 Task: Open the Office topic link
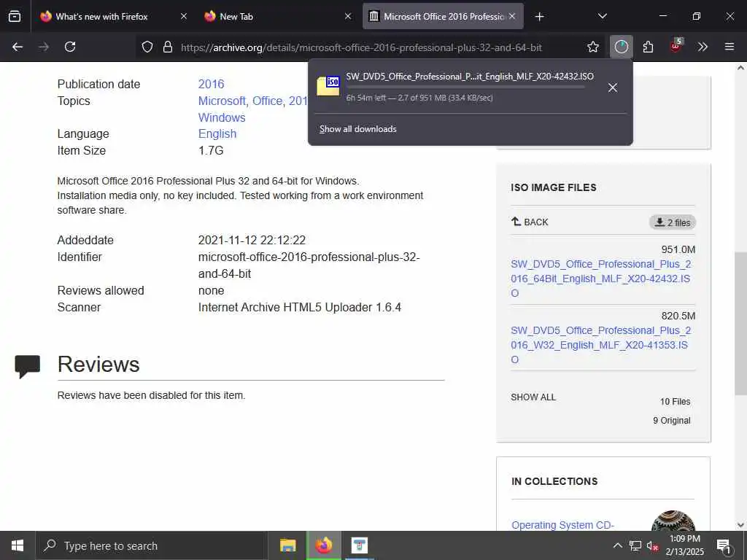tap(267, 101)
